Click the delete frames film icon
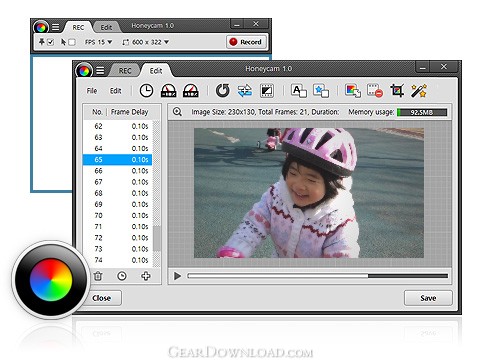Screen dimensions: 480x360 (375, 91)
